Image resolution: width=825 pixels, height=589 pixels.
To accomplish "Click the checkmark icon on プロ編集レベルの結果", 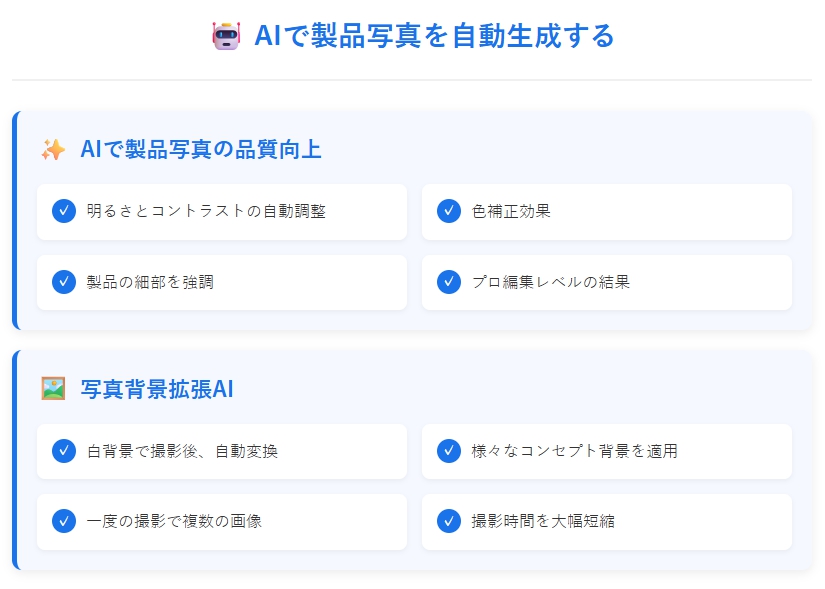I will [447, 282].
